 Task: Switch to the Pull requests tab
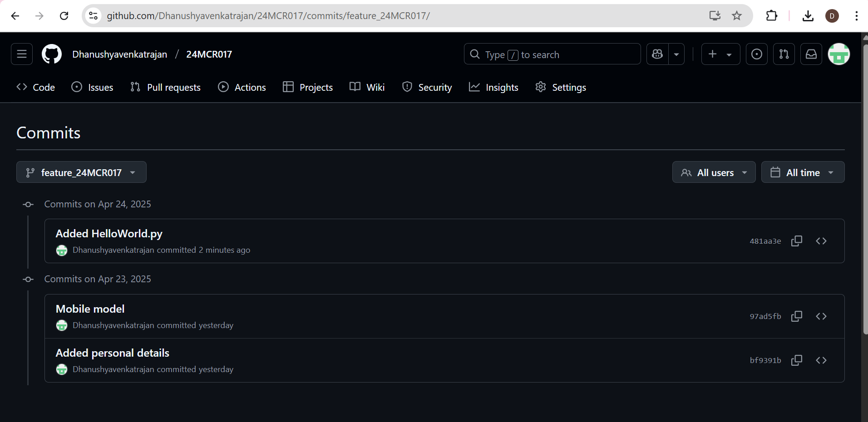coord(165,87)
